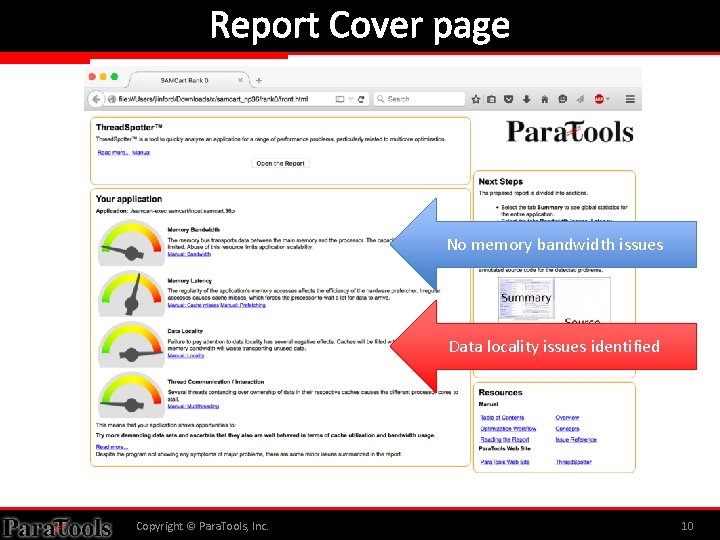Image resolution: width=720 pixels, height=540 pixels.
Task: Click the chat bubble smiley icon
Action: point(562,99)
